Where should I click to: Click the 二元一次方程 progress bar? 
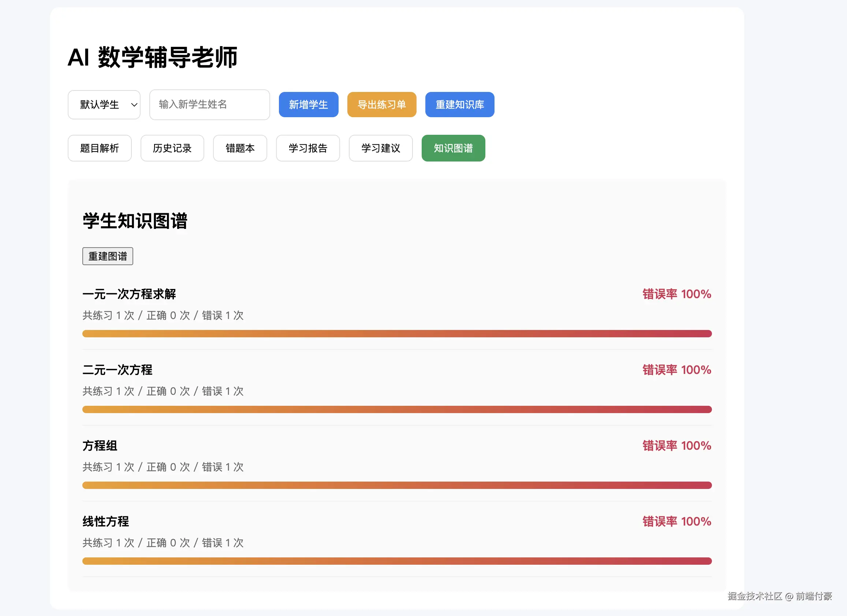pos(397,409)
